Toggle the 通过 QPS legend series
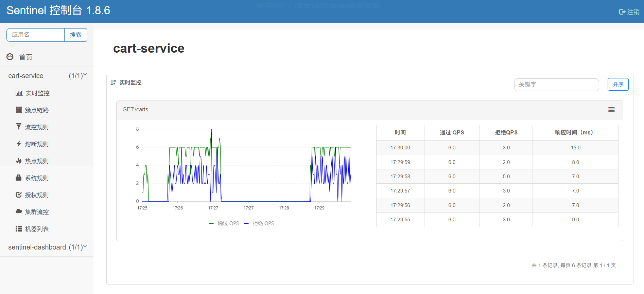The image size is (644, 294). 224,223
